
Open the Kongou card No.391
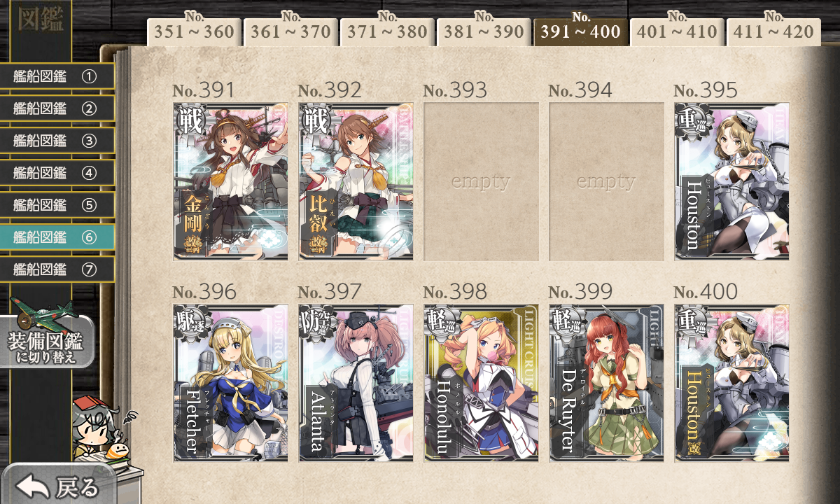pyautogui.click(x=231, y=182)
